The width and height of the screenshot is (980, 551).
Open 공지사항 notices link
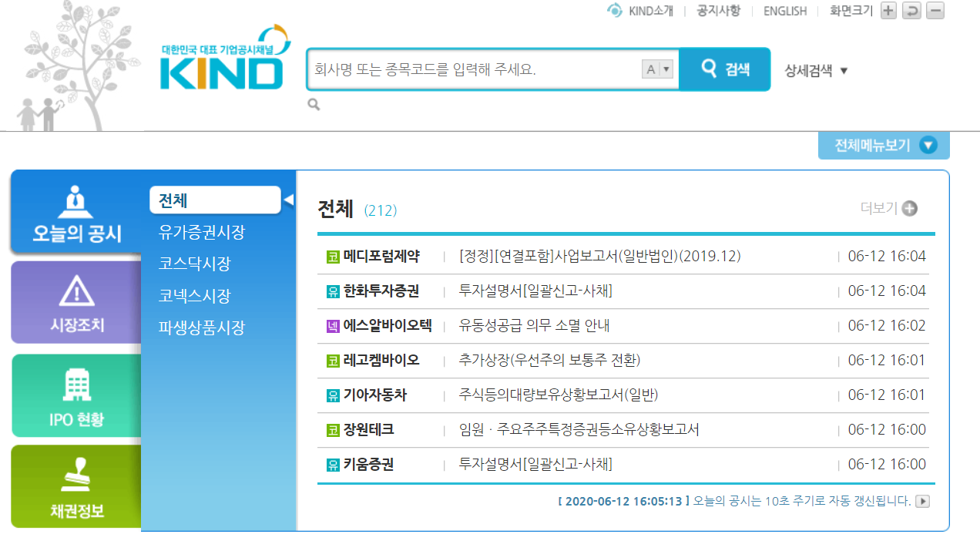pyautogui.click(x=718, y=11)
